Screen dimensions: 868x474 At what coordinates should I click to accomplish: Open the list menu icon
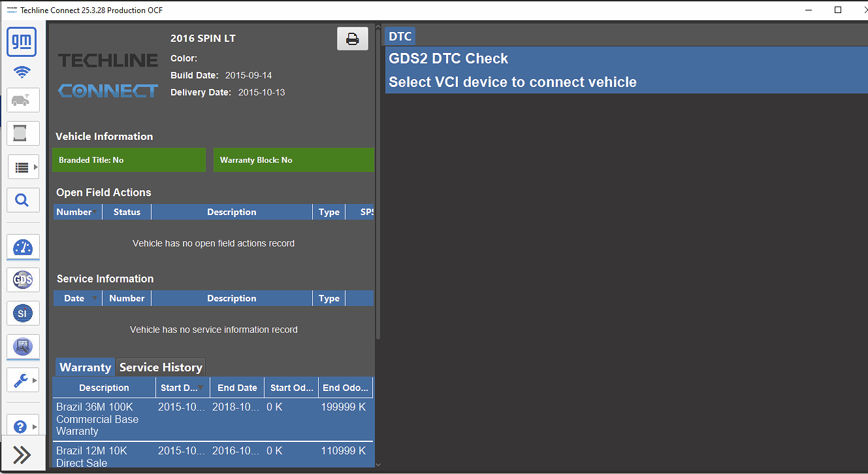[x=22, y=167]
